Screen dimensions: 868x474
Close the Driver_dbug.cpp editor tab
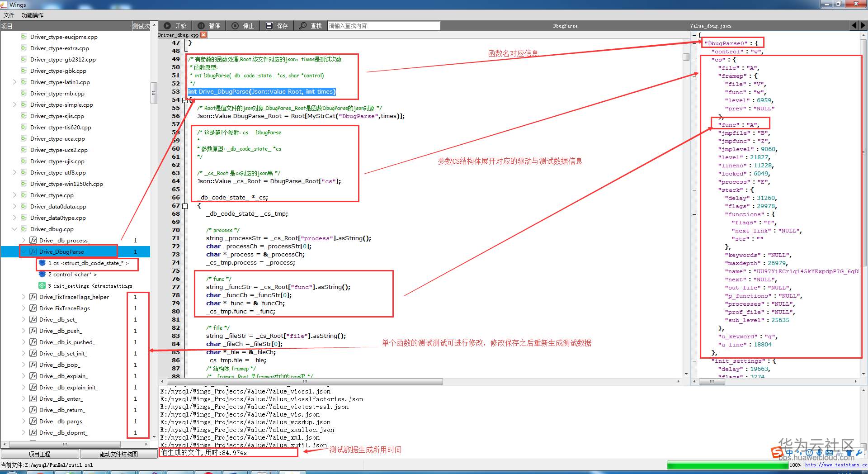(x=203, y=35)
